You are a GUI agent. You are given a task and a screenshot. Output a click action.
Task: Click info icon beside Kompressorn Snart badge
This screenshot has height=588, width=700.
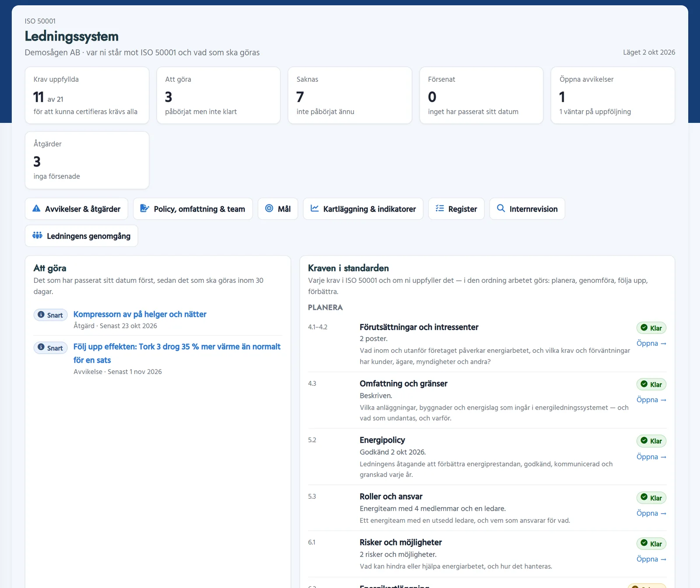click(x=41, y=315)
